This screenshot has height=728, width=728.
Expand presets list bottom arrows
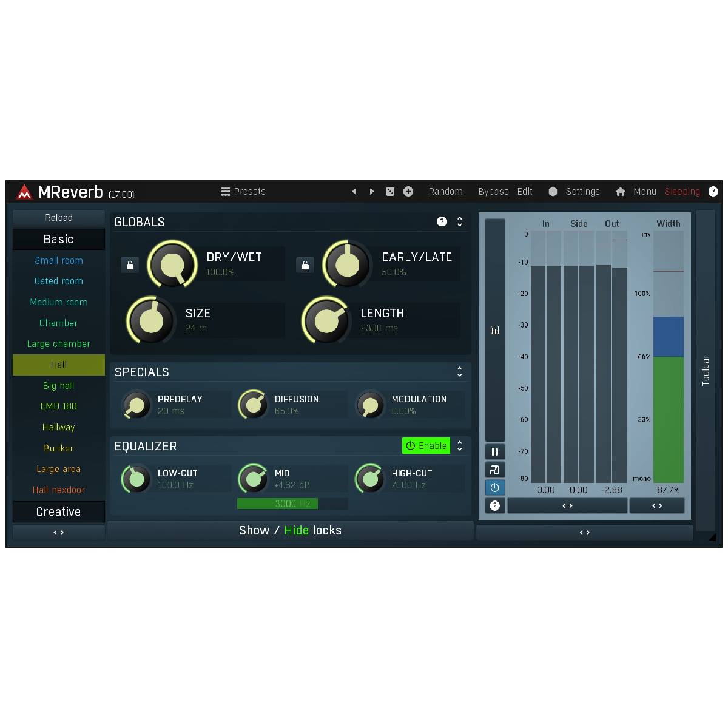(59, 533)
